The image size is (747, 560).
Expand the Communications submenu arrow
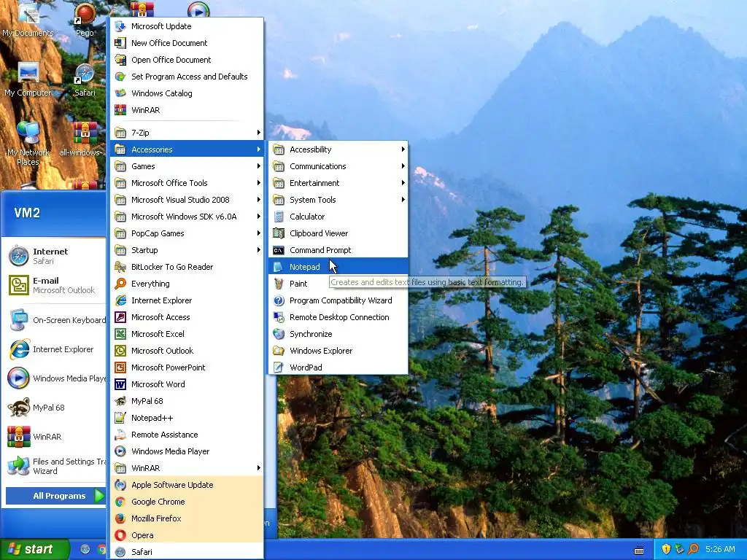[x=403, y=166]
